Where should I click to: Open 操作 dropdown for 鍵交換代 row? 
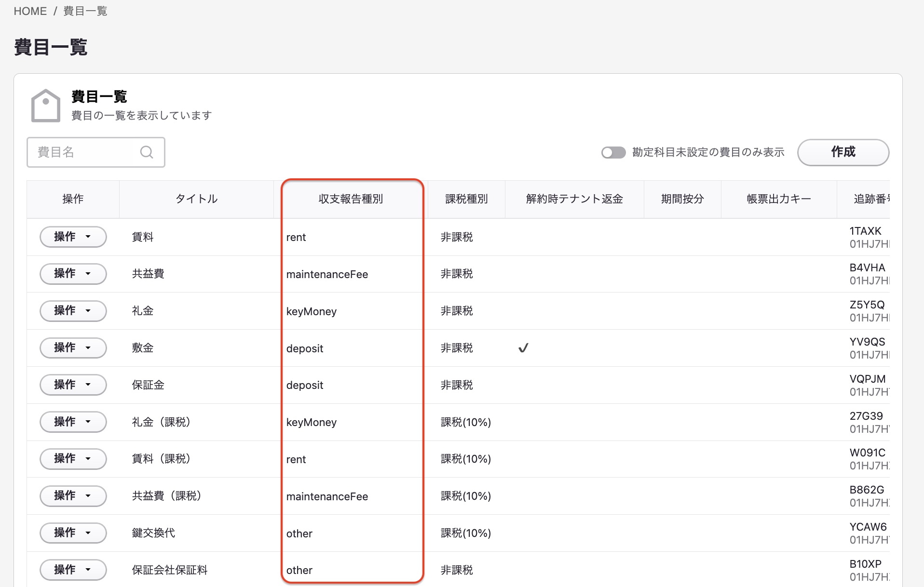click(x=73, y=533)
